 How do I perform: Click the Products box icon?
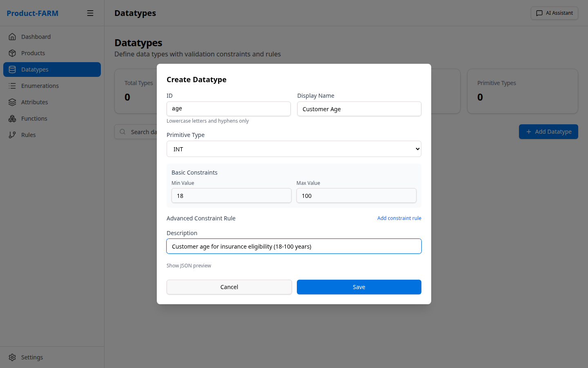click(12, 53)
